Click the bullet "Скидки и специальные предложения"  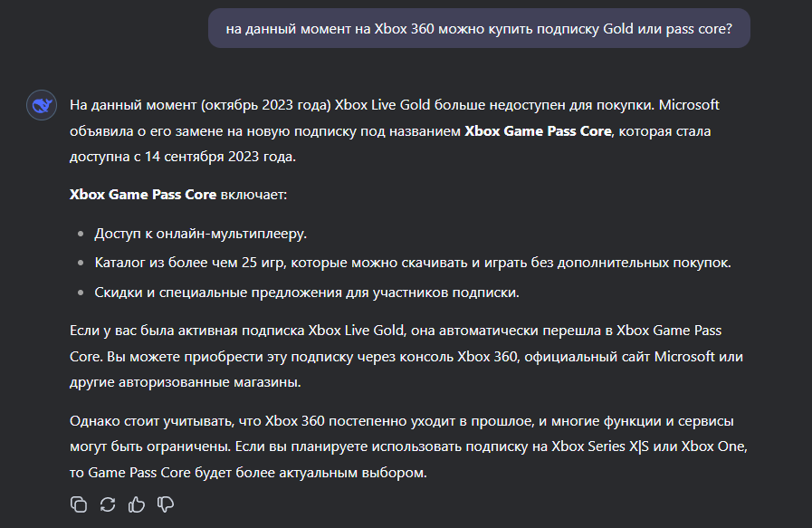307,293
